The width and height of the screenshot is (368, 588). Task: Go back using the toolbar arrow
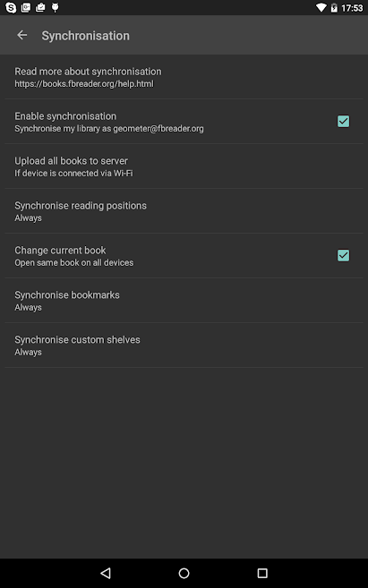(22, 35)
